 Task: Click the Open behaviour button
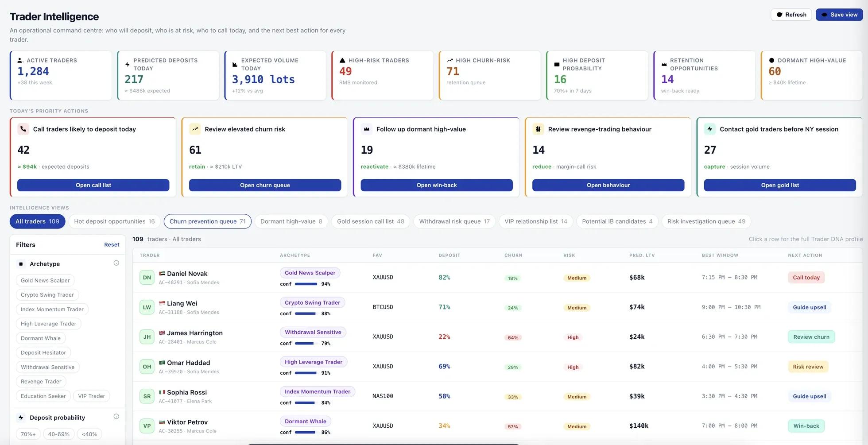(608, 185)
